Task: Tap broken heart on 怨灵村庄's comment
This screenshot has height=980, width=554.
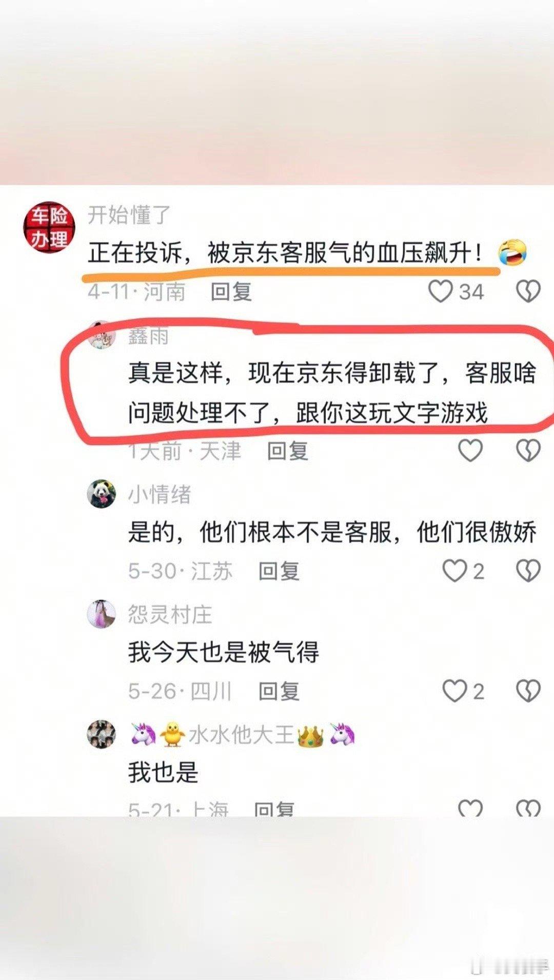Action: click(528, 691)
